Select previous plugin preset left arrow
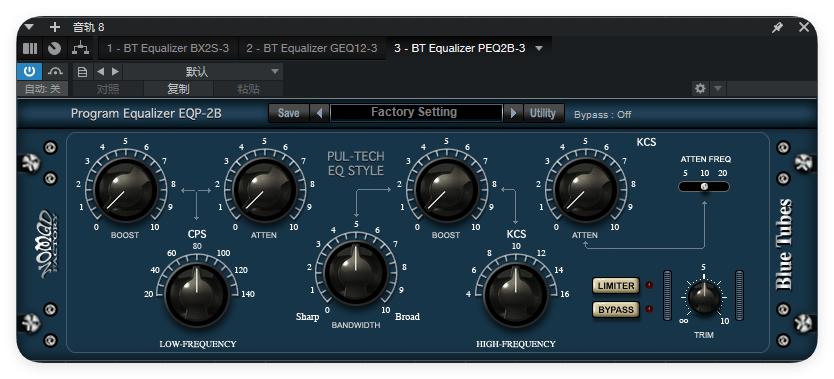Image resolution: width=834 pixels, height=379 pixels. coord(319,113)
